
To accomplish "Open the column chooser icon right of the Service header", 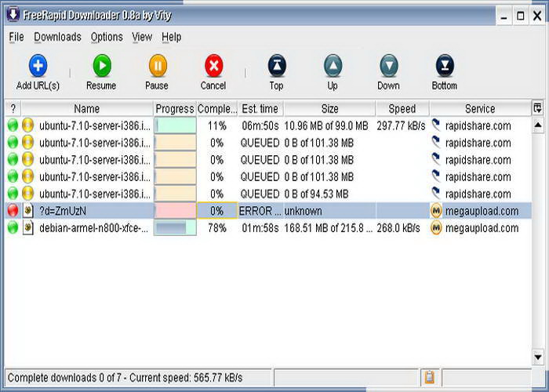I will coord(537,108).
